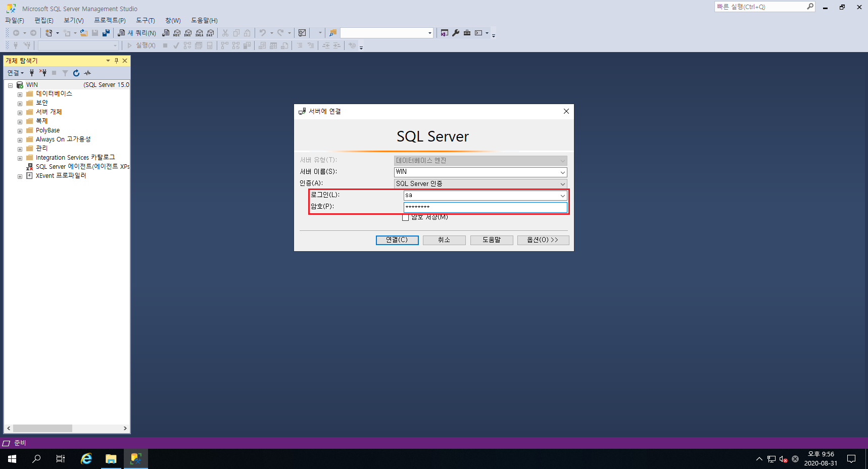Viewport: 868px width, 469px height.
Task: Collapse the WIN server node
Action: 10,85
